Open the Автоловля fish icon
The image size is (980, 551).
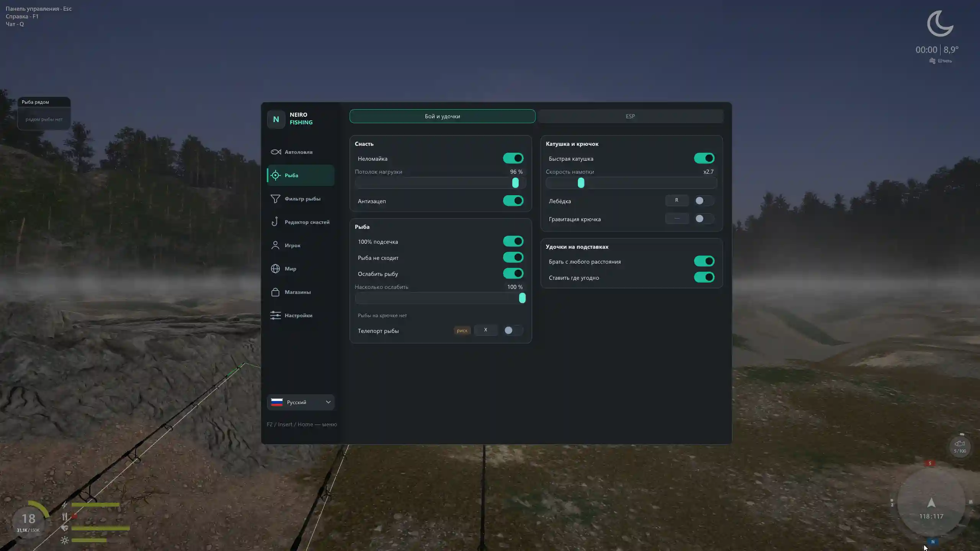pos(276,152)
